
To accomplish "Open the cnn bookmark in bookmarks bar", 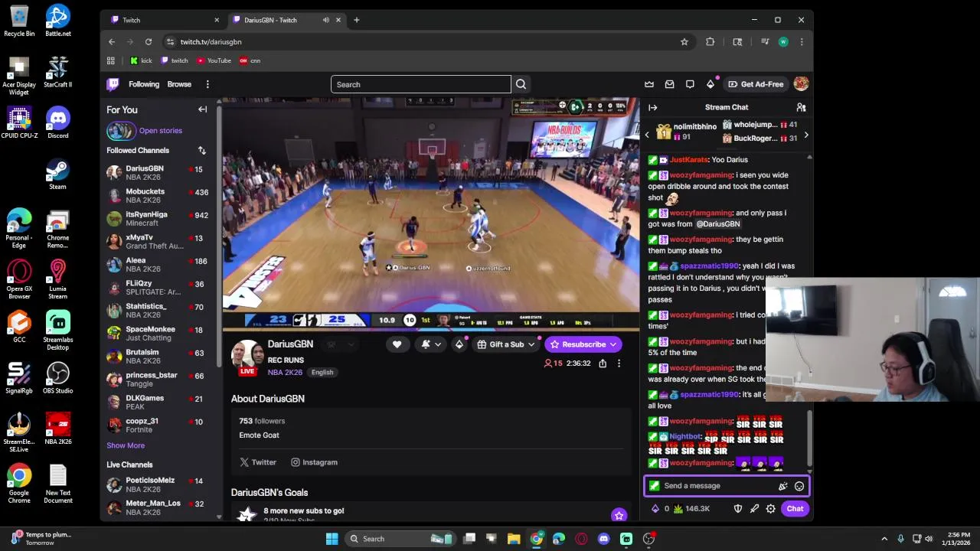I will pos(250,60).
